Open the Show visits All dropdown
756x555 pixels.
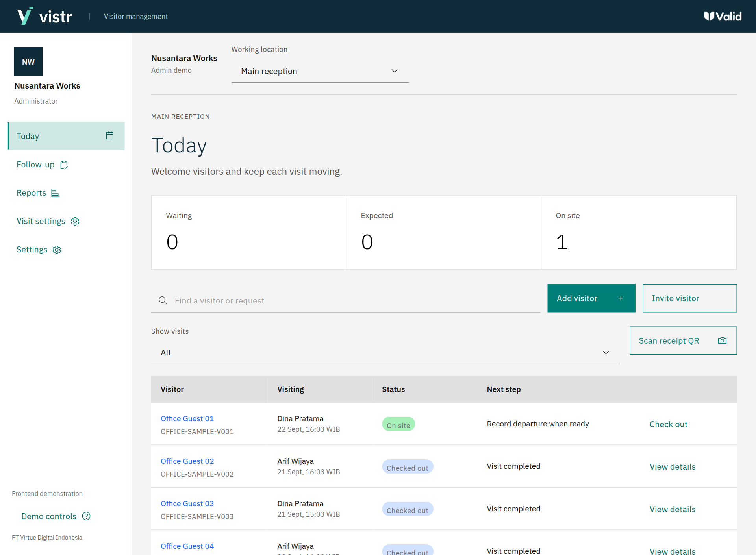pos(385,353)
